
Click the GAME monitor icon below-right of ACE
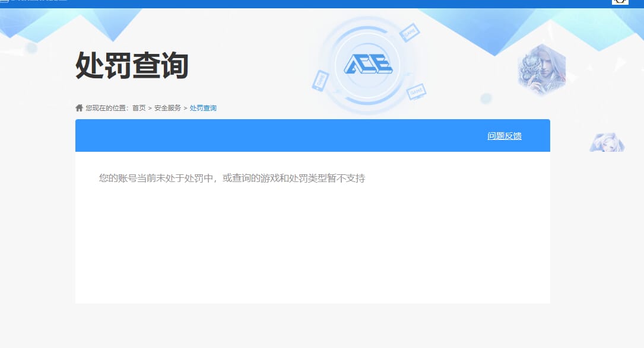(416, 92)
